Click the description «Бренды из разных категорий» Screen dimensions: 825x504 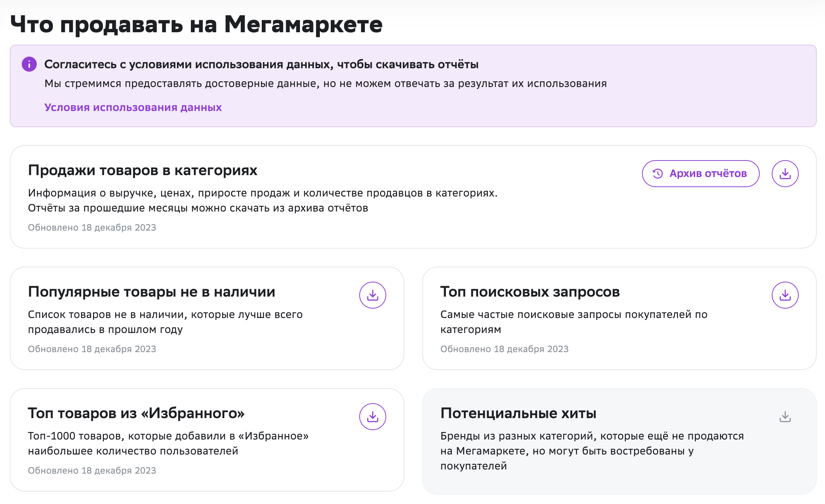coord(592,451)
